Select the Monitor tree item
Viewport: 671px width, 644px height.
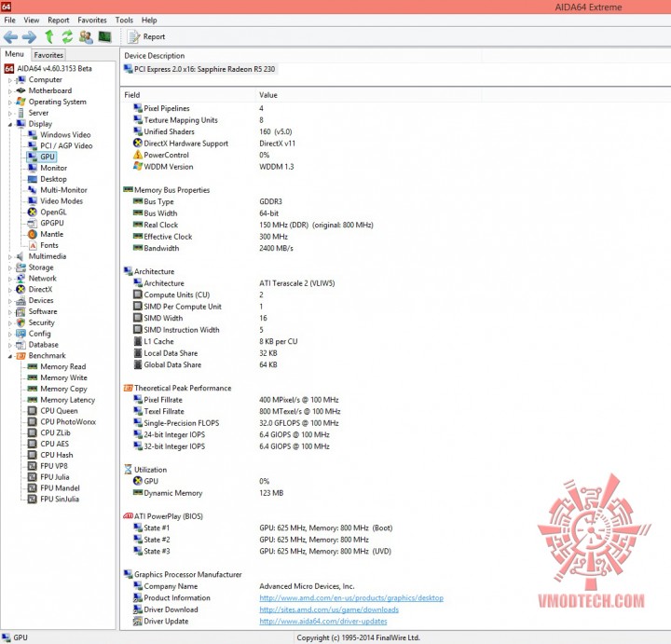pyautogui.click(x=53, y=168)
